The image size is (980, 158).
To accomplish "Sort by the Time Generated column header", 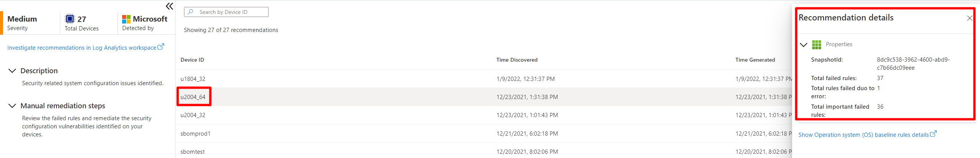I will click(x=755, y=60).
